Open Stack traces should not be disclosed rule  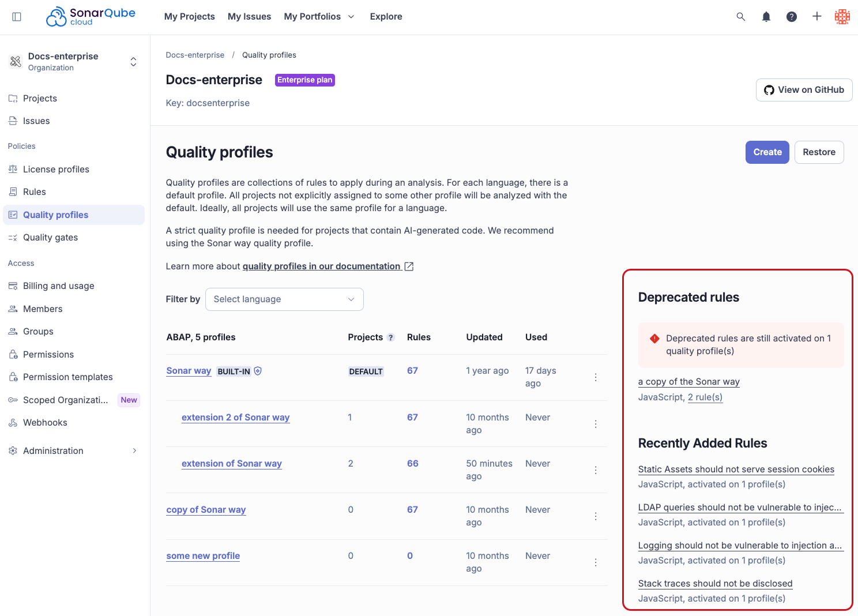(x=716, y=584)
